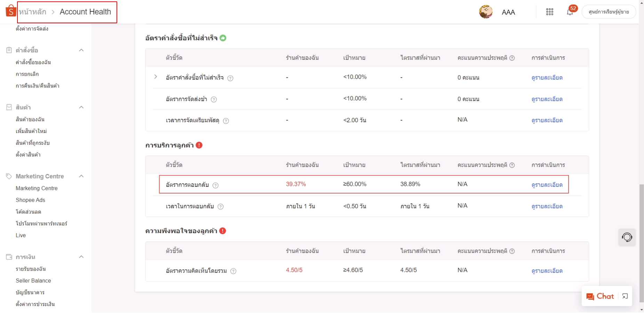644x313 pixels.
Task: Click the help icon beside อัตราการตอบกลับ
Action: coord(216,186)
